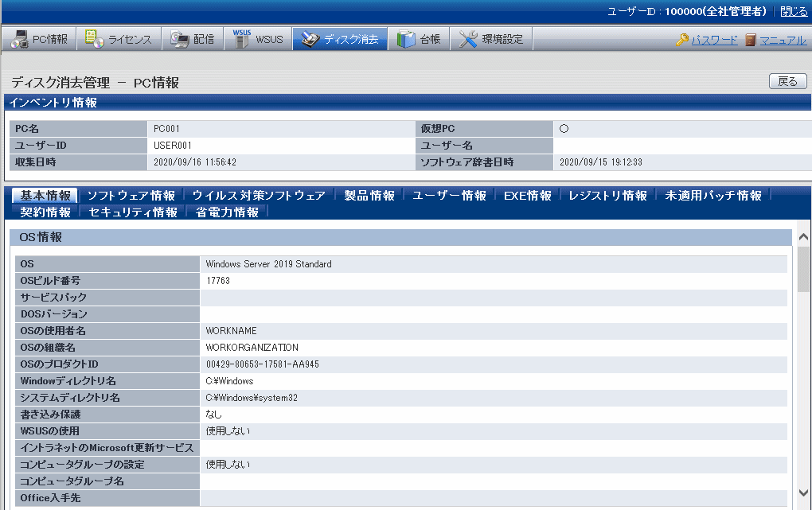This screenshot has width=812, height=510.
Task: Open the ライセンス section icon
Action: (x=94, y=39)
